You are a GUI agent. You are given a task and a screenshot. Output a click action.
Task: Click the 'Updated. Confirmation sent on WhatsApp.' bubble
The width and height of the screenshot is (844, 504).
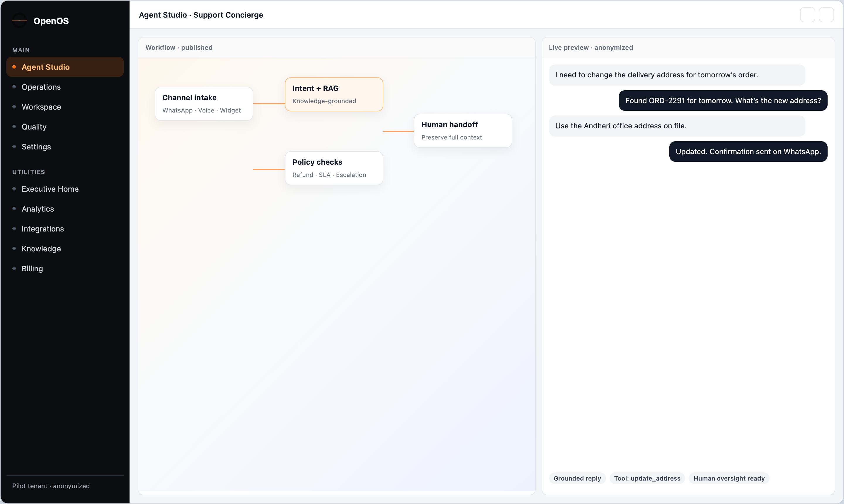tap(748, 151)
